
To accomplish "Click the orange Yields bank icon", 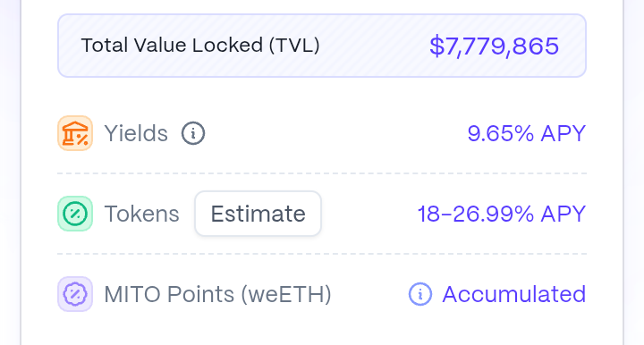I will click(x=75, y=133).
